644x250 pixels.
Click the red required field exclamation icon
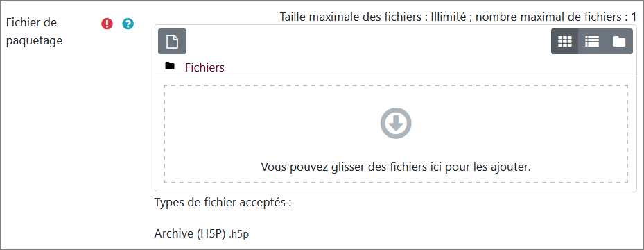[107, 24]
